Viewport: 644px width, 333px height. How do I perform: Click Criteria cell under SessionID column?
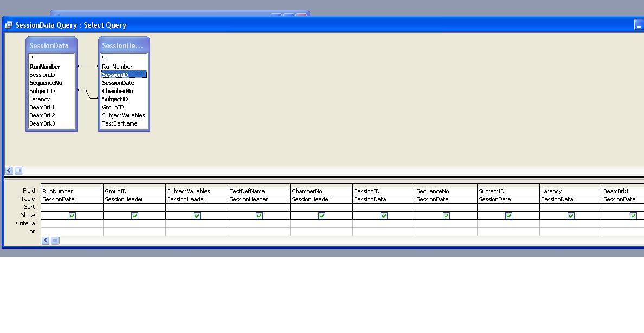pyautogui.click(x=384, y=224)
